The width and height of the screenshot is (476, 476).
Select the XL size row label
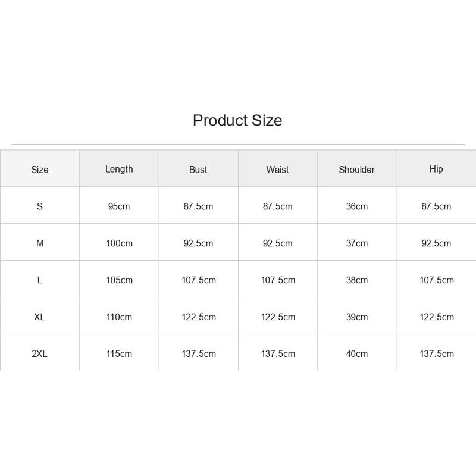tap(39, 317)
